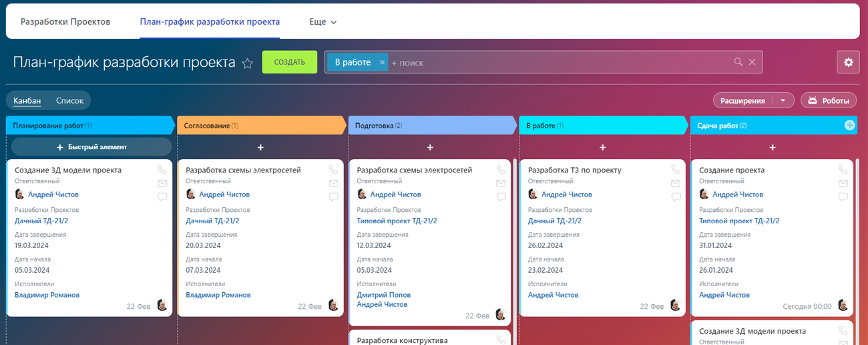The height and width of the screenshot is (345, 868).
Task: Add an item in the Согласование column
Action: 260,147
